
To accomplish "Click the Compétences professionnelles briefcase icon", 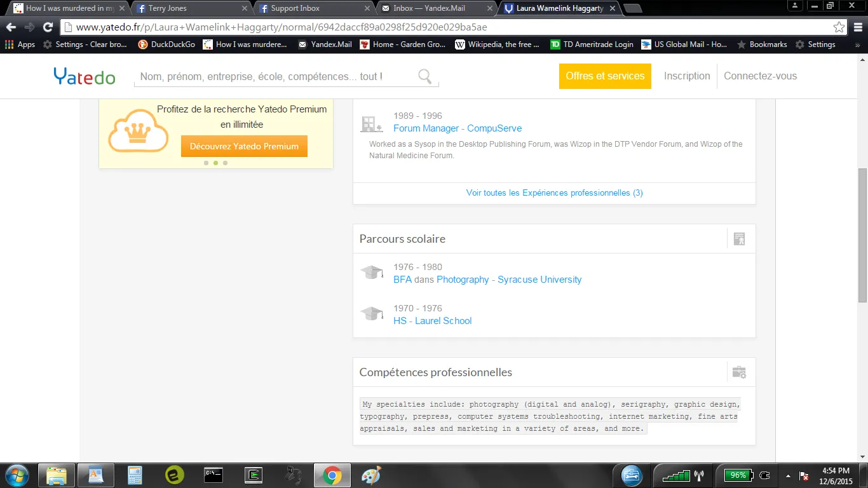I will coord(739,372).
